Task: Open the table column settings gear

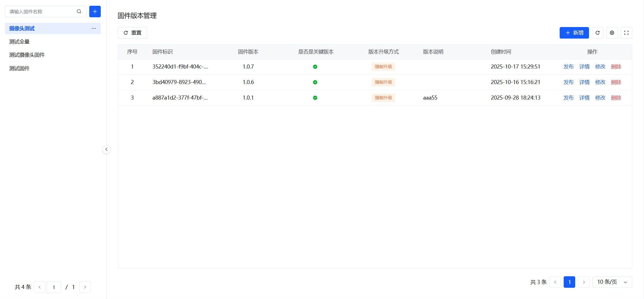Action: coord(612,33)
